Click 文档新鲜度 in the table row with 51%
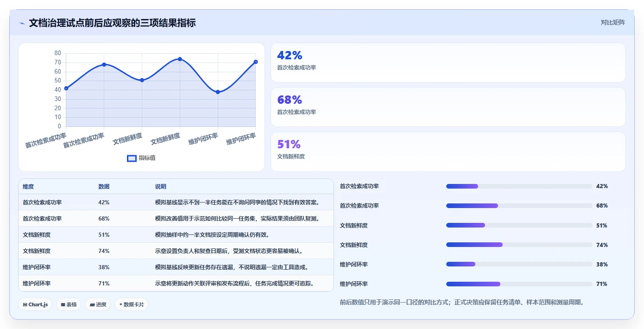The height and width of the screenshot is (329, 644). click(37, 235)
